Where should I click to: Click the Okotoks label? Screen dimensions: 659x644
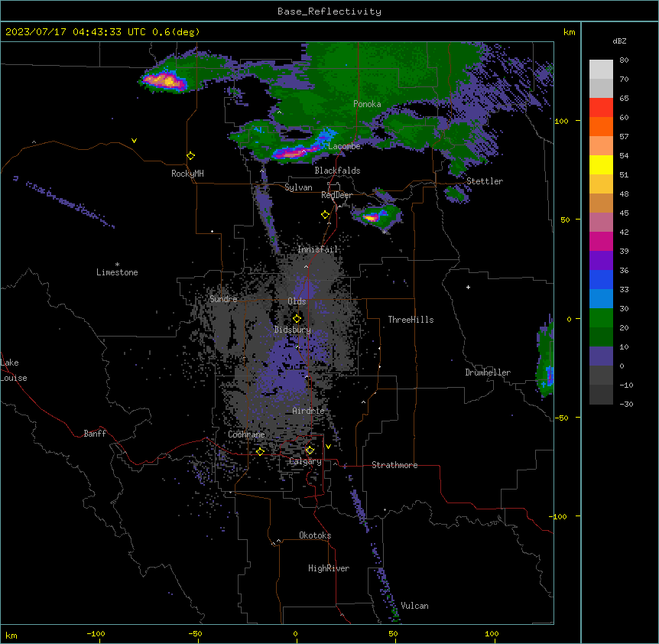tap(315, 535)
